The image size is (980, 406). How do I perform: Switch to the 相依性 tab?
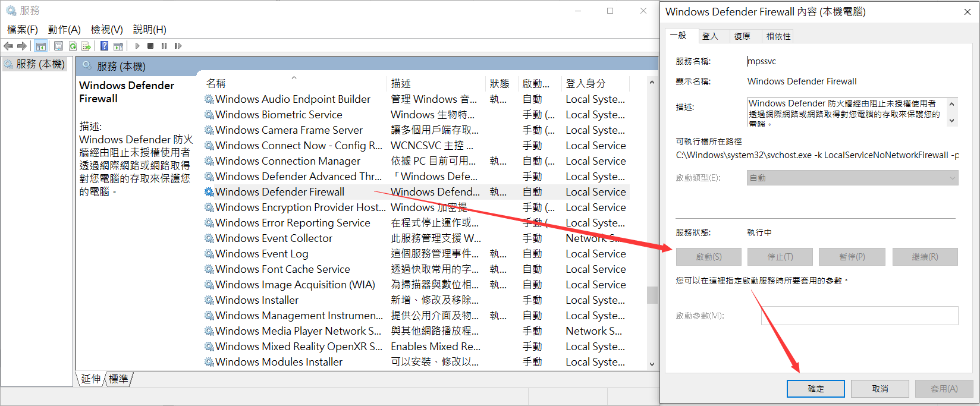coord(778,36)
